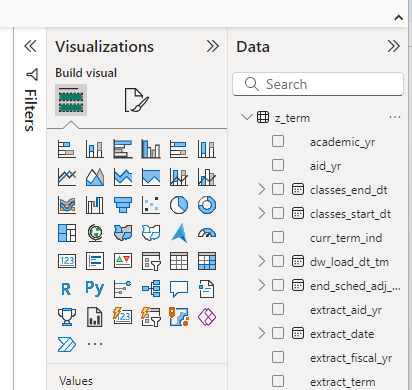Select the Q&A speech bubble visual
This screenshot has height=390, width=412.
point(179,289)
